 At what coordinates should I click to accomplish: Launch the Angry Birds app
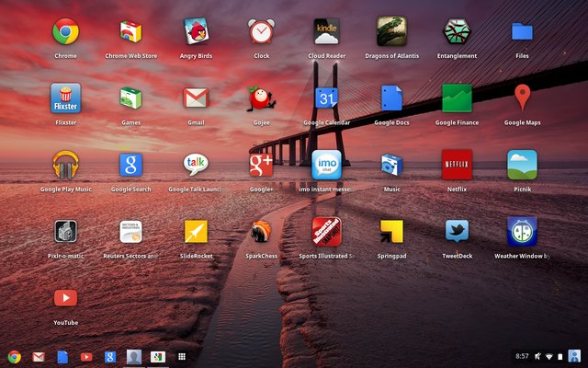[x=196, y=31]
